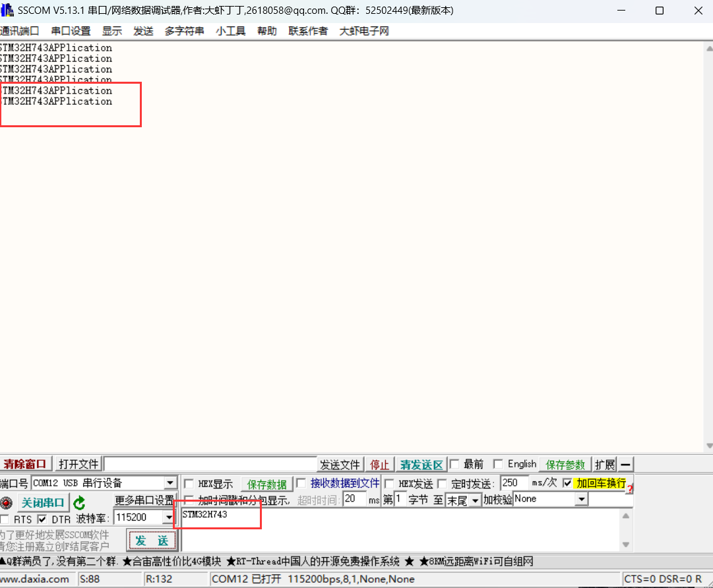Refresh serial ports with green arrow icon
The height and width of the screenshot is (588, 713).
click(79, 503)
